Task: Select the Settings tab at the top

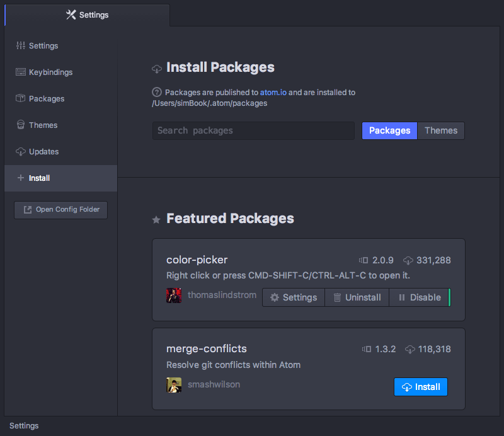Action: (87, 14)
